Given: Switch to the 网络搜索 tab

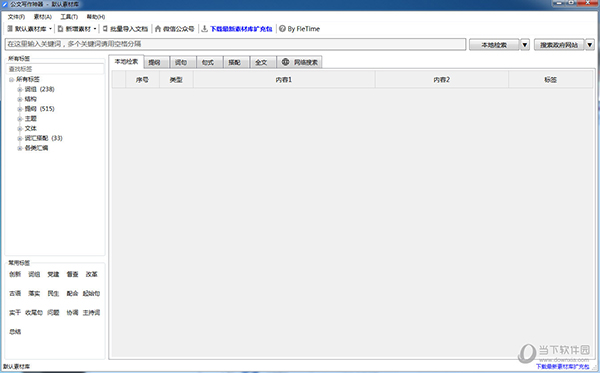Looking at the screenshot, I should coord(300,62).
